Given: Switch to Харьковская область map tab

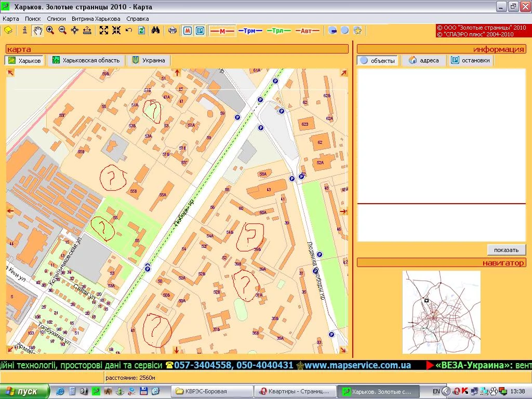Looking at the screenshot, I should pyautogui.click(x=86, y=60).
